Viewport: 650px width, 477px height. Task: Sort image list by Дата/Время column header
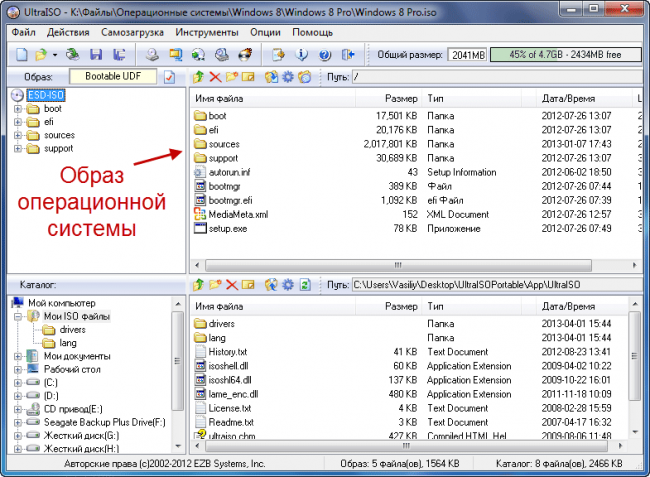pyautogui.click(x=584, y=99)
